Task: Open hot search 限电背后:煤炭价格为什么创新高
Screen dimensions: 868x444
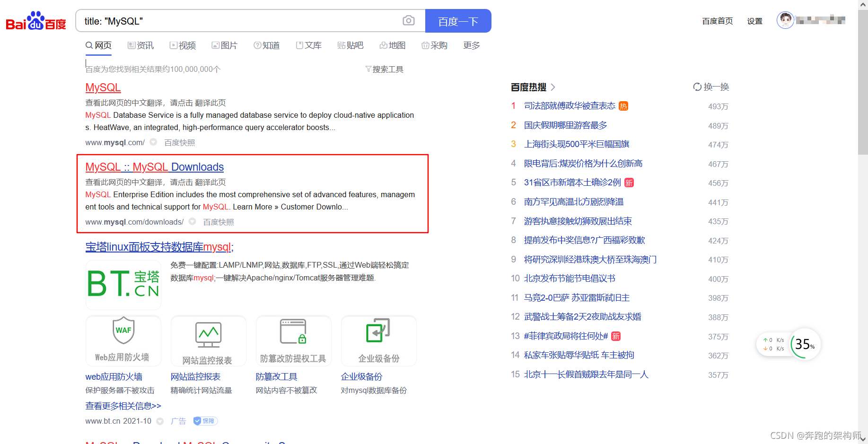Action: pyautogui.click(x=583, y=164)
